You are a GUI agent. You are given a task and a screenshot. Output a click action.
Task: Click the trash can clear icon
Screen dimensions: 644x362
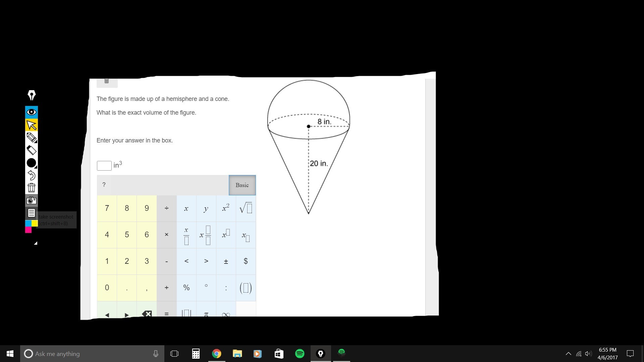32,188
